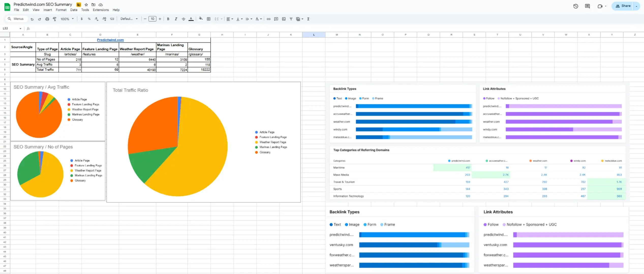This screenshot has height=274, width=644.
Task: Open the font dropdown showing Default
Action: (129, 19)
